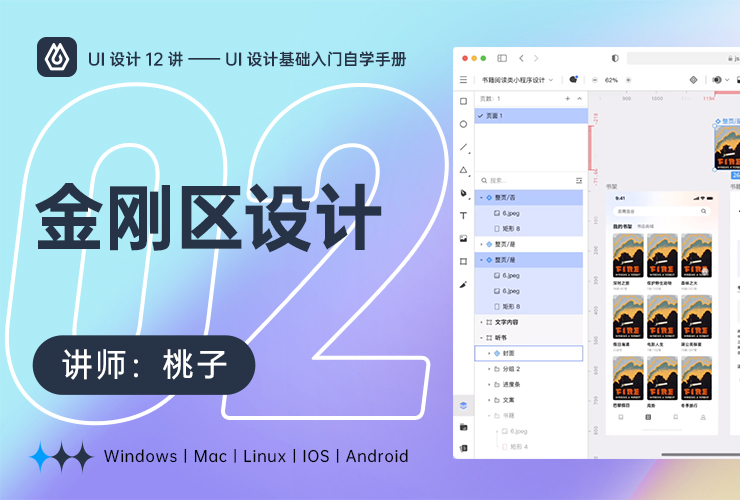Select the 文字内容 layer row
The width and height of the screenshot is (740, 500).
pos(529,322)
